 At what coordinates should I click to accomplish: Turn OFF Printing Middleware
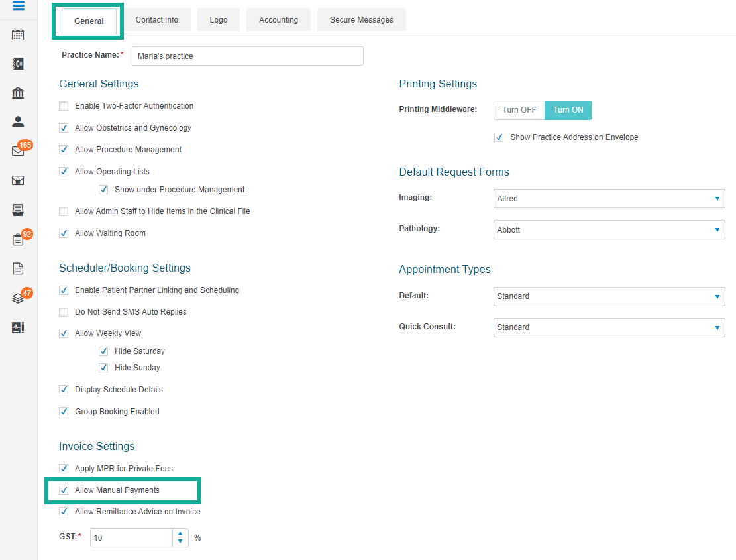519,110
